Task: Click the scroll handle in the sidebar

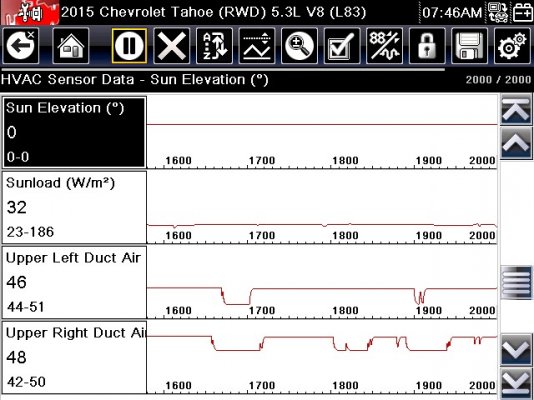Action: click(x=517, y=283)
